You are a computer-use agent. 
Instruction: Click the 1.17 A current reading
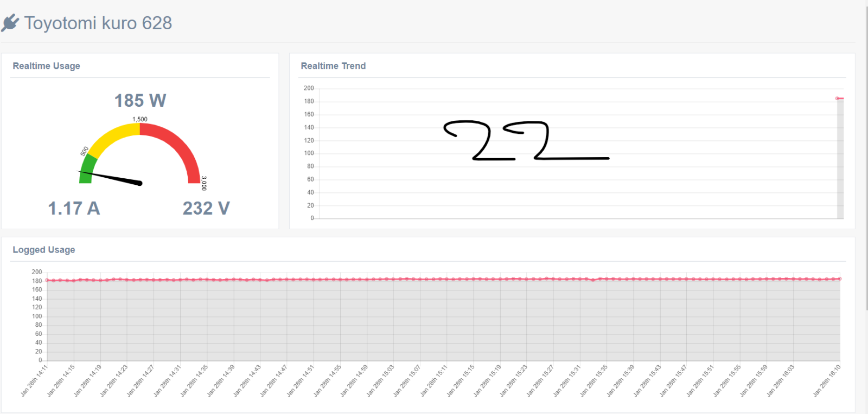(x=74, y=208)
